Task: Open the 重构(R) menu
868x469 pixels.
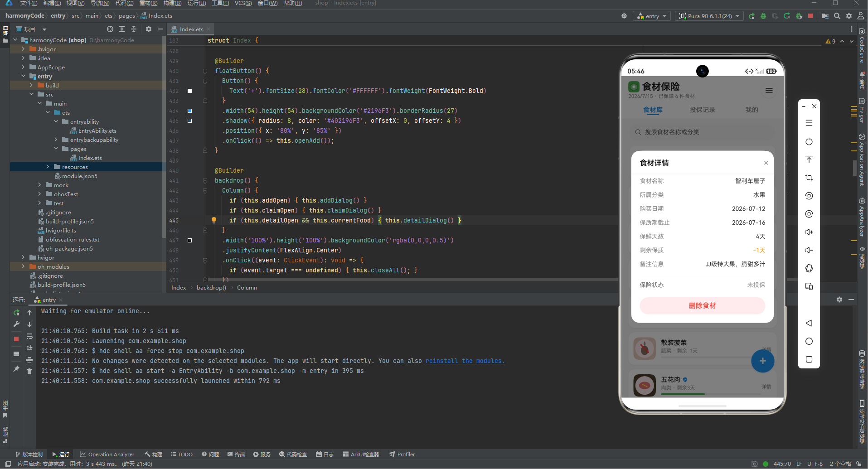Action: [148, 3]
